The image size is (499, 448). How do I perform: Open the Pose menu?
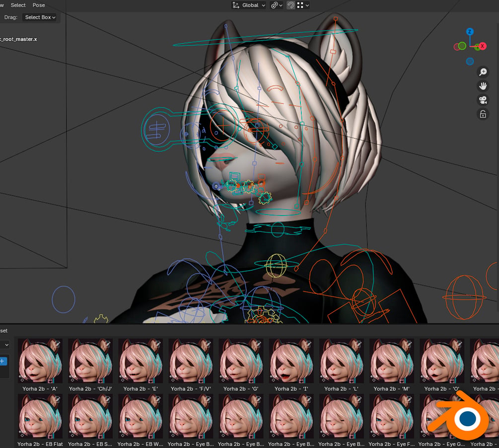click(x=39, y=5)
